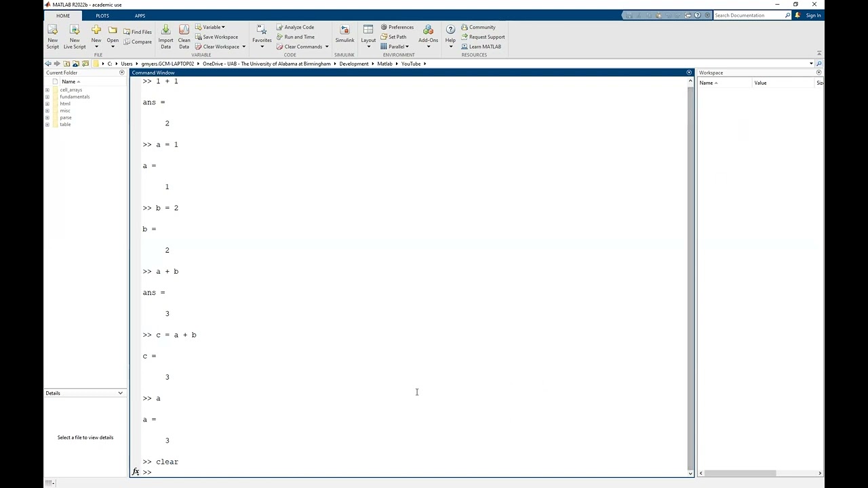This screenshot has width=868, height=488.
Task: Open the Command Window actions menu
Action: [x=689, y=73]
